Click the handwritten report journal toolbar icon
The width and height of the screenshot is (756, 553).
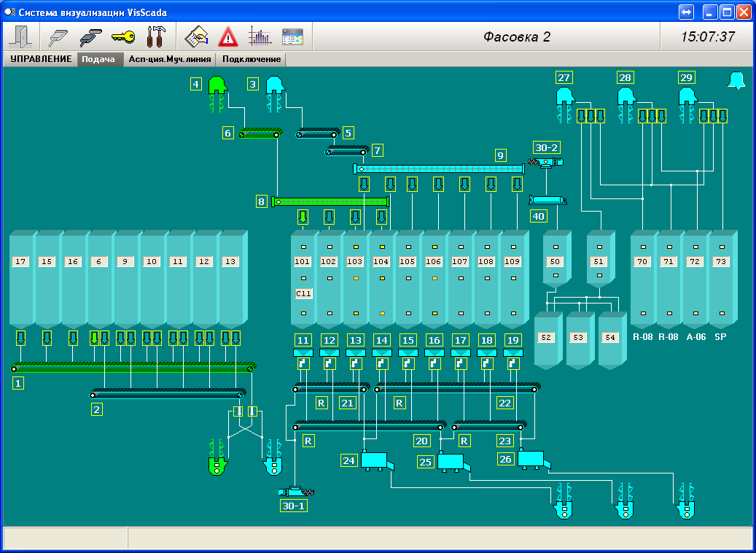coord(196,36)
